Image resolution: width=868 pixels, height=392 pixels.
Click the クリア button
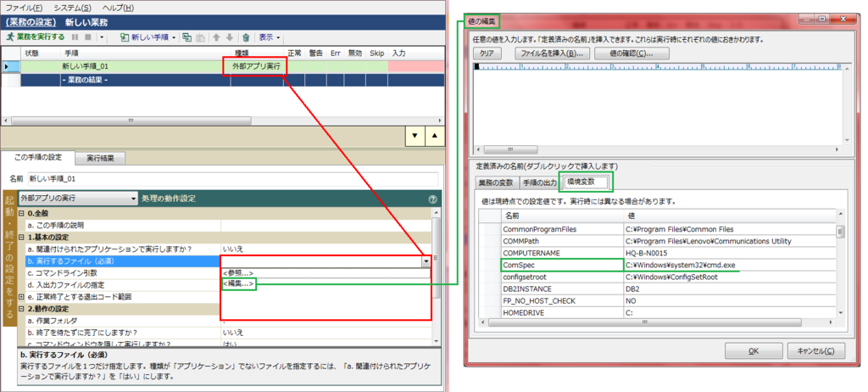tap(487, 53)
